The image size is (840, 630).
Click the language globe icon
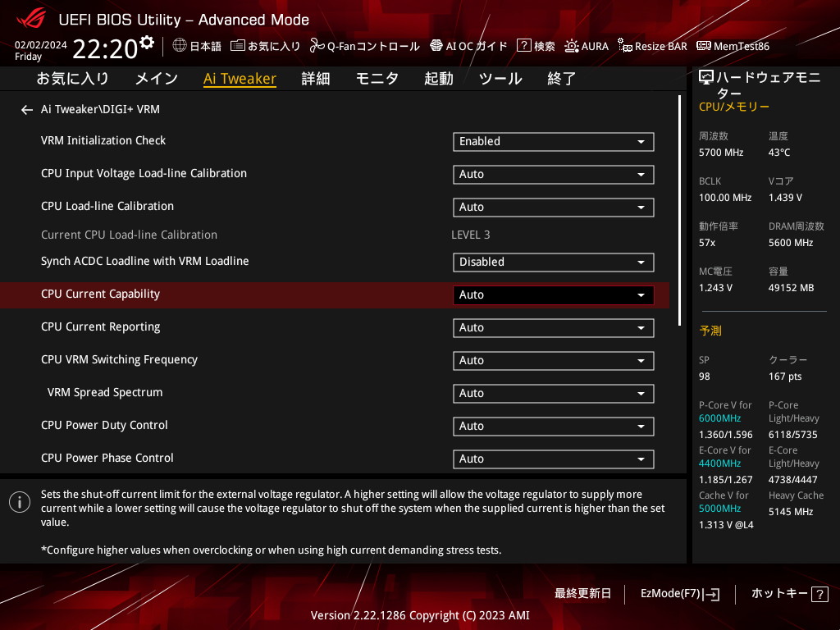[180, 46]
